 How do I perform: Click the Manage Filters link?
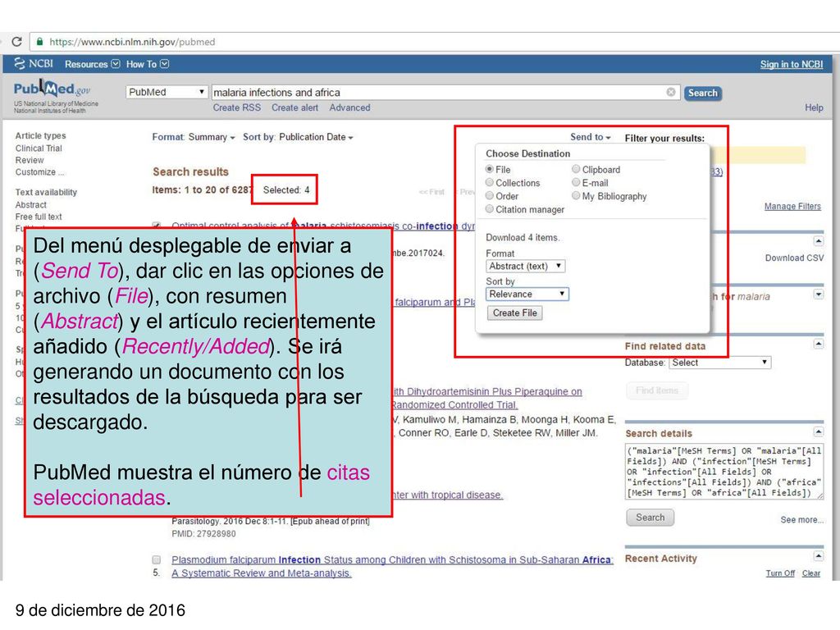point(792,206)
